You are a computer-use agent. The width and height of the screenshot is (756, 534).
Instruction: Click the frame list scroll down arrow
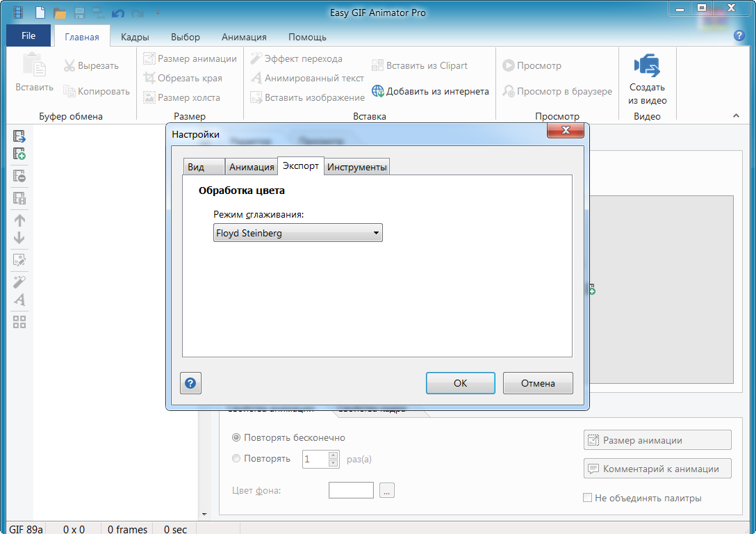(204, 515)
